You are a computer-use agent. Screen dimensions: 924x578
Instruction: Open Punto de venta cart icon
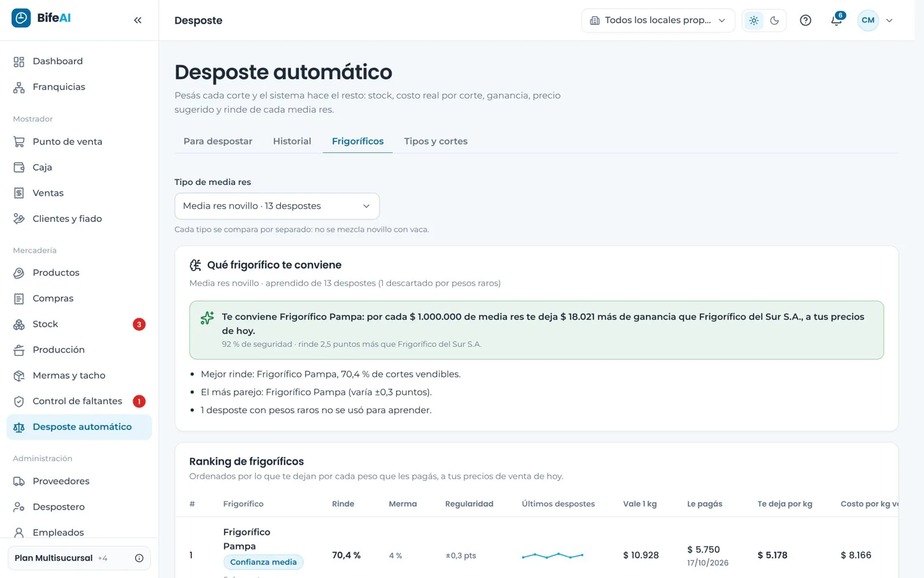[x=19, y=142]
